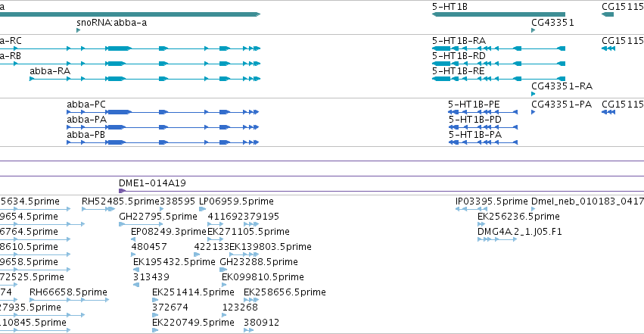Image resolution: width=644 pixels, height=334 pixels.
Task: Select the CG43351 gene label
Action: coord(552,23)
